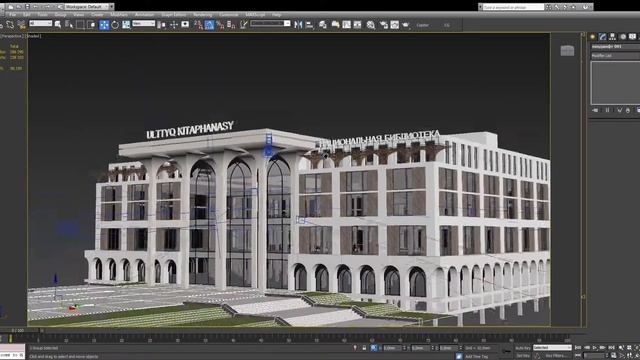Open the MAXScript menu

pyautogui.click(x=255, y=15)
